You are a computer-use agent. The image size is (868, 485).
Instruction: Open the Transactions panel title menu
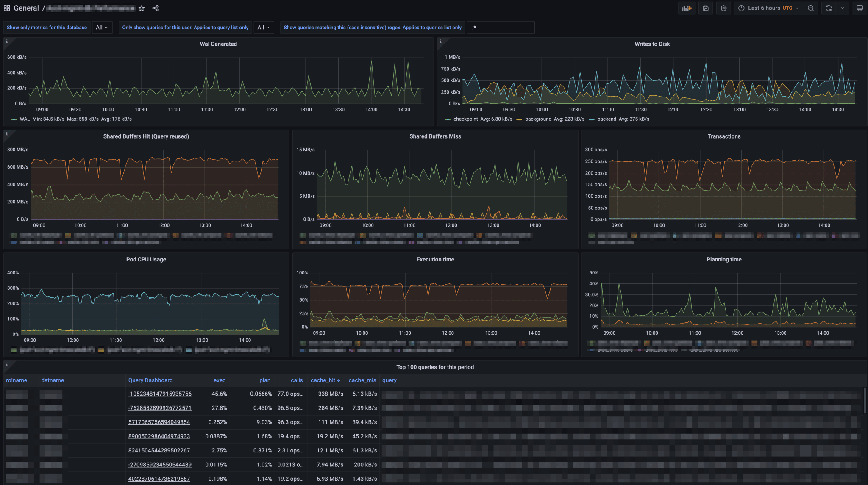coord(723,136)
